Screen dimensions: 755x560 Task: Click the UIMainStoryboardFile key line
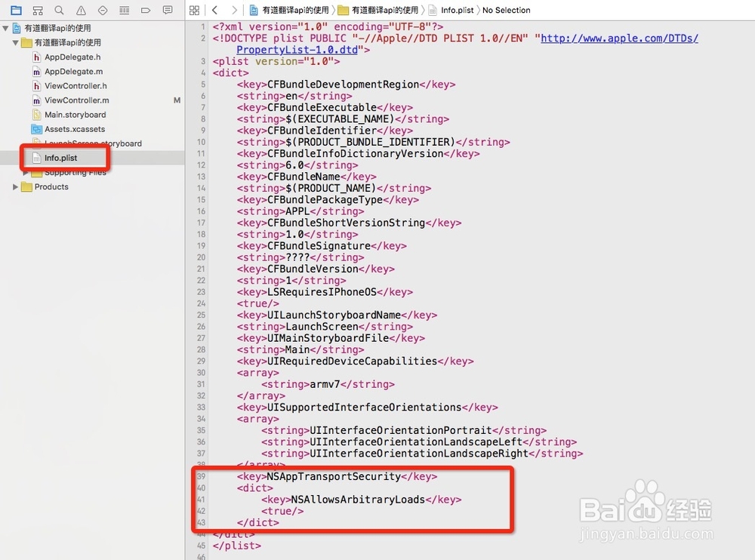click(x=331, y=338)
